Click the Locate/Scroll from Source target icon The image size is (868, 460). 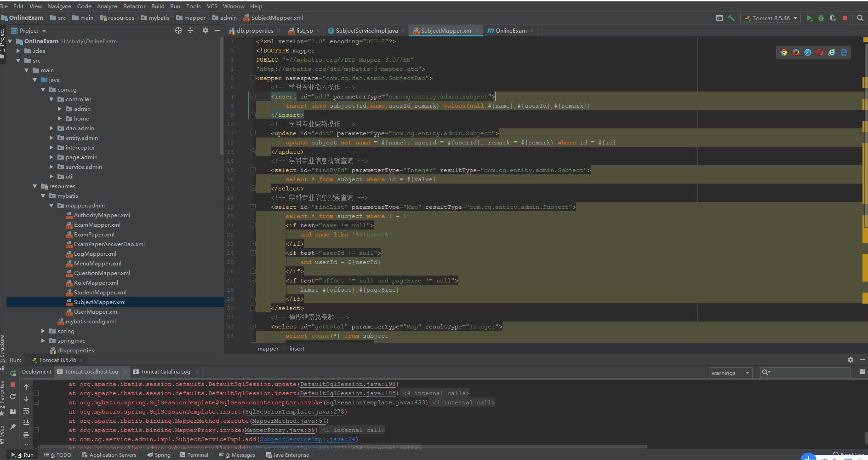click(x=178, y=30)
